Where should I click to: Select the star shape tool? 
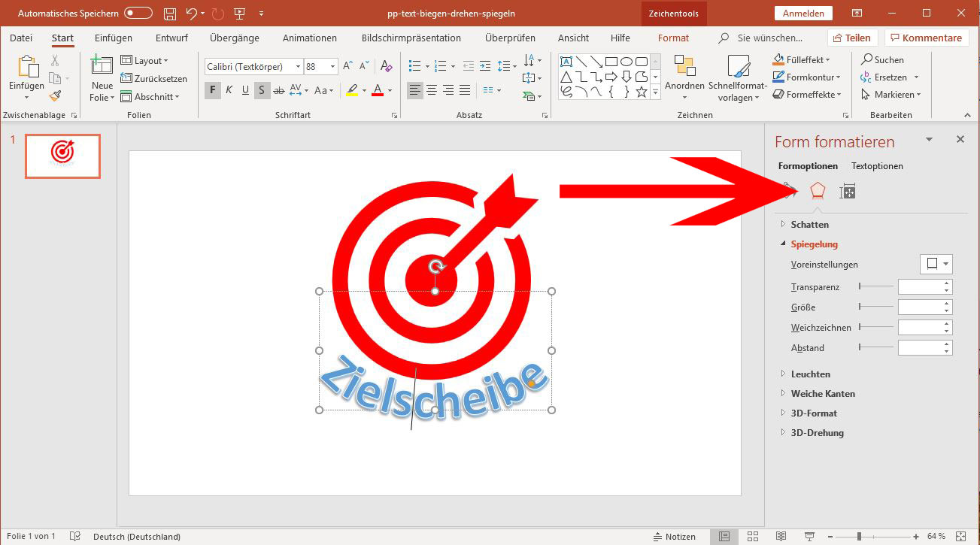point(641,92)
